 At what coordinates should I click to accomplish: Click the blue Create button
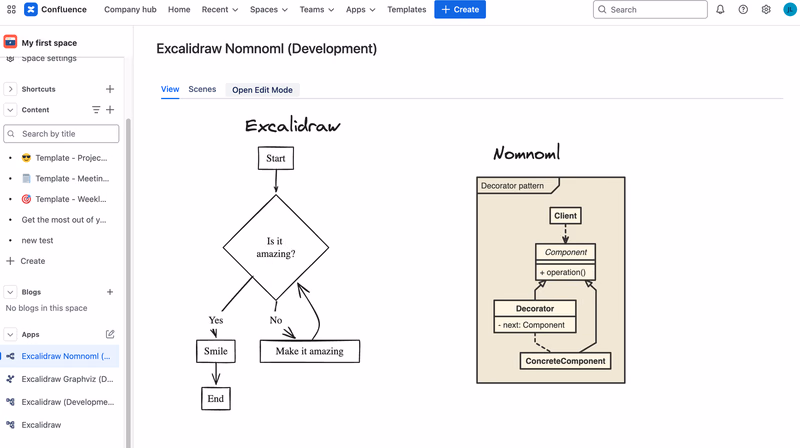pos(460,9)
